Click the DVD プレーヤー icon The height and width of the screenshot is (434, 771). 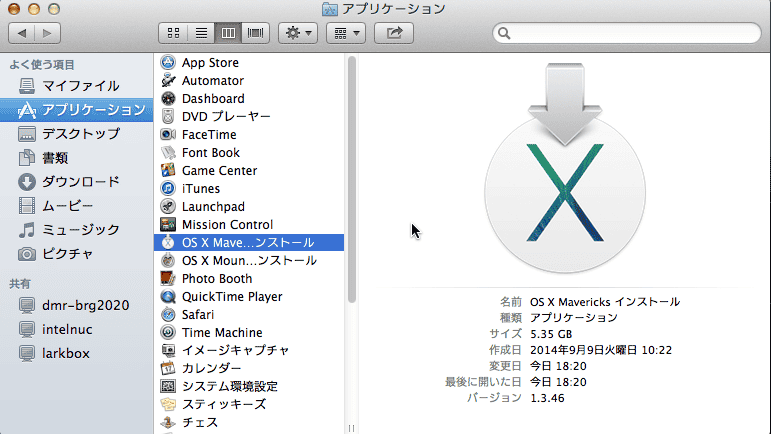click(168, 116)
